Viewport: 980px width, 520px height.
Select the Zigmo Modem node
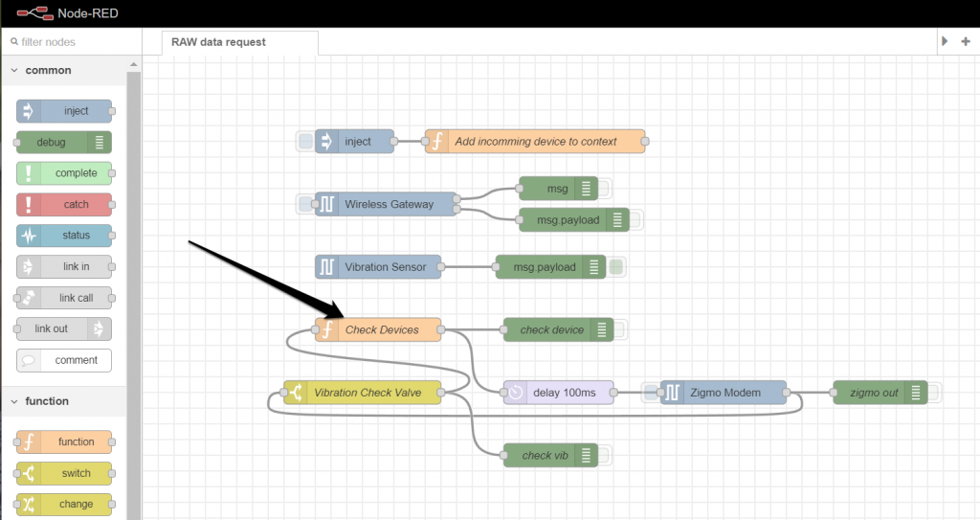[724, 393]
